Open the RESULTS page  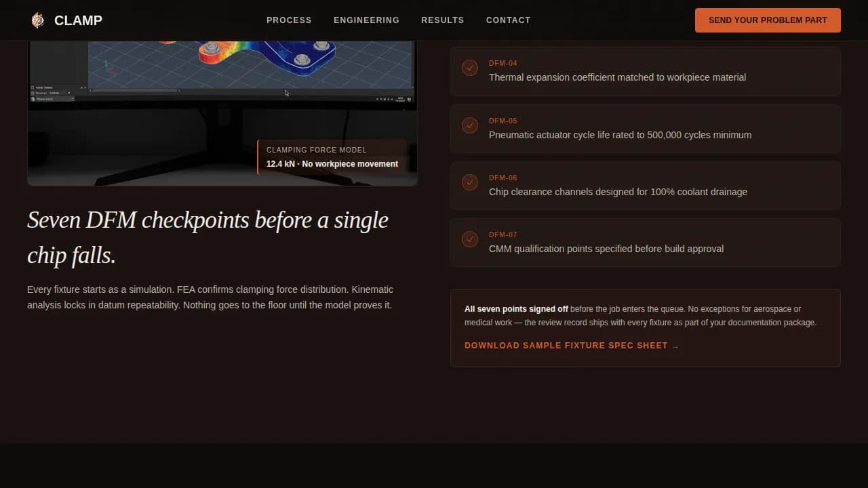pos(443,20)
